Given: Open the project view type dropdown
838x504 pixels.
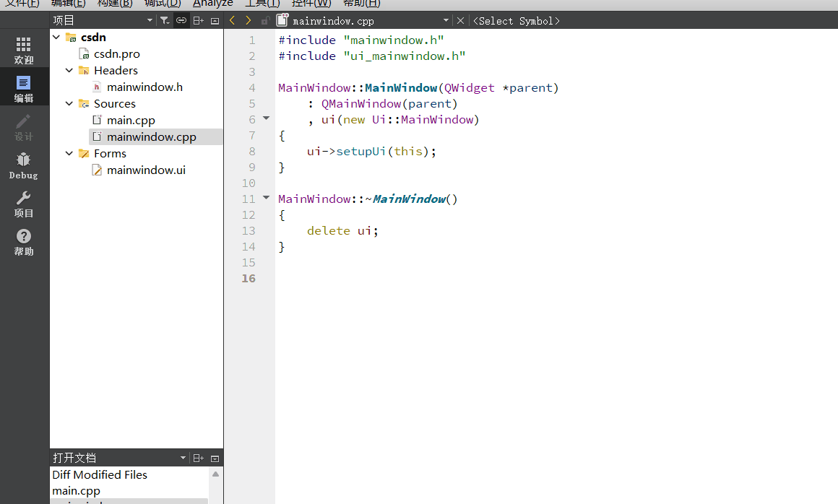Looking at the screenshot, I should pyautogui.click(x=150, y=21).
